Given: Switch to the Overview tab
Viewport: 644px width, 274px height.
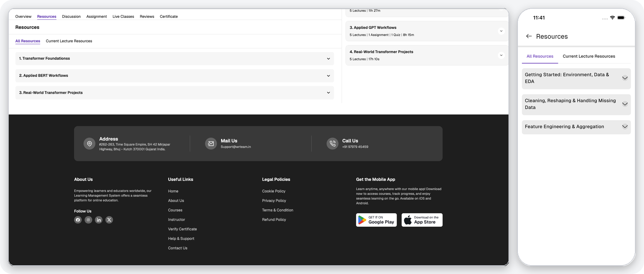Looking at the screenshot, I should coord(23,16).
